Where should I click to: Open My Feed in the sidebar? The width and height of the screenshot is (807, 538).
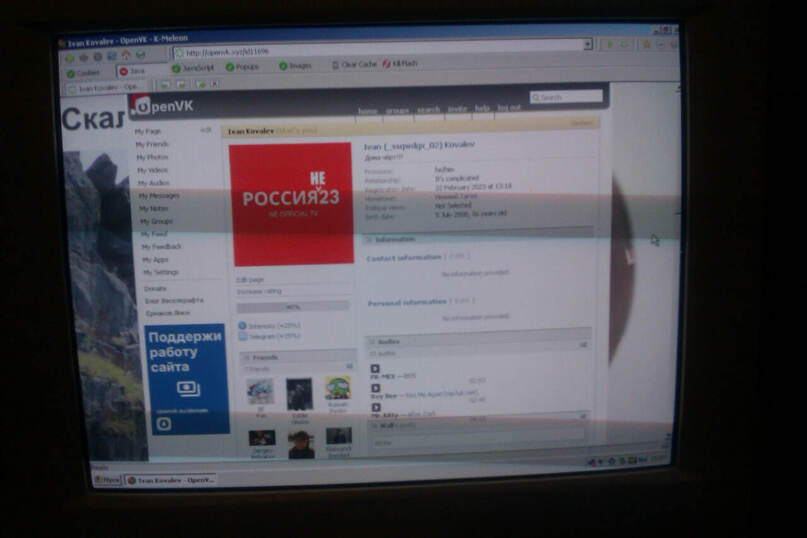154,234
